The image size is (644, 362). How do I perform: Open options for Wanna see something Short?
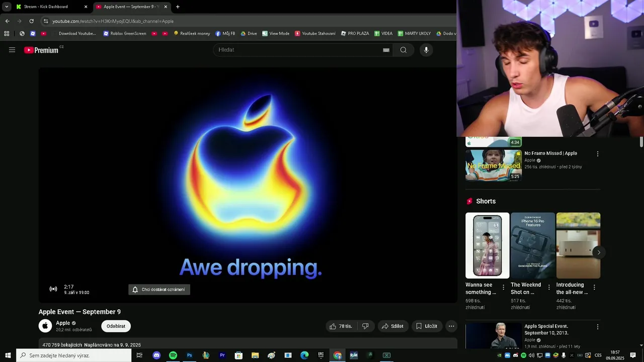coord(503,288)
